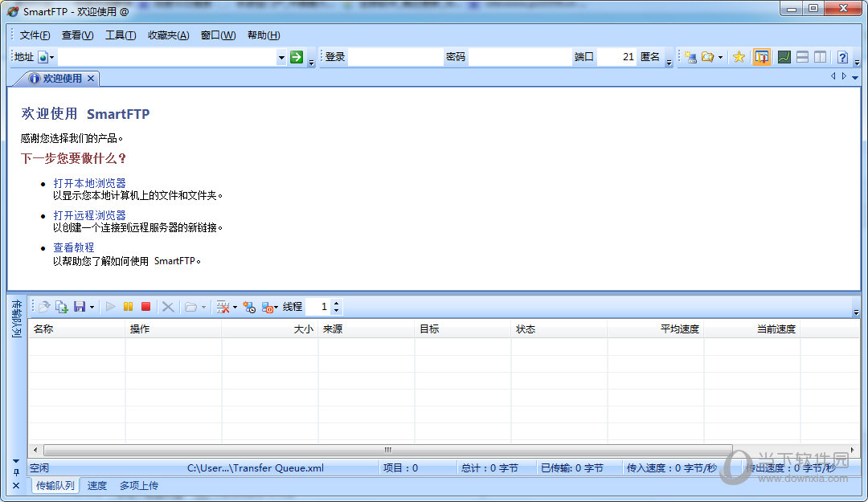Click the 打开远程浏览器 link
This screenshot has width=868, height=502.
pyautogui.click(x=90, y=215)
